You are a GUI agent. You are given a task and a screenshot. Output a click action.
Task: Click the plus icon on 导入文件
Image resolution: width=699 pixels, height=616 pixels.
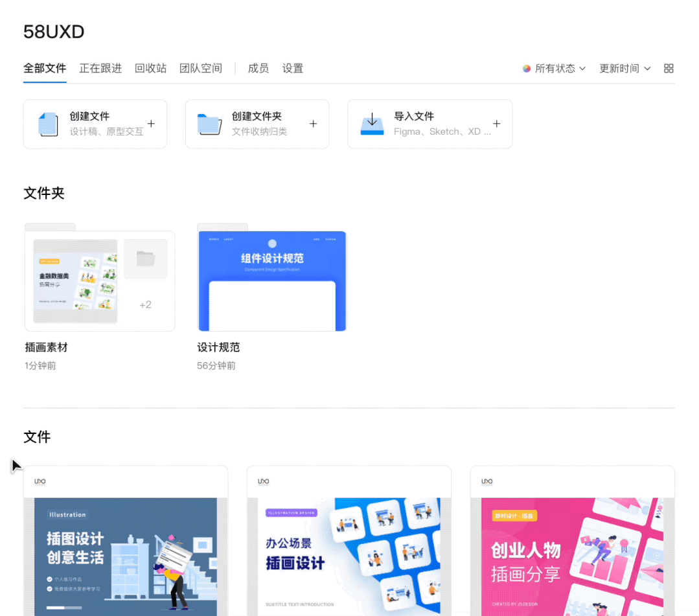point(497,124)
